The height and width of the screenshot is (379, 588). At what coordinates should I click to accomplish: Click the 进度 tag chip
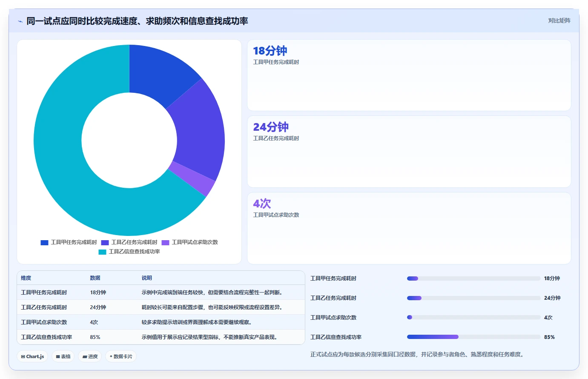(90, 356)
